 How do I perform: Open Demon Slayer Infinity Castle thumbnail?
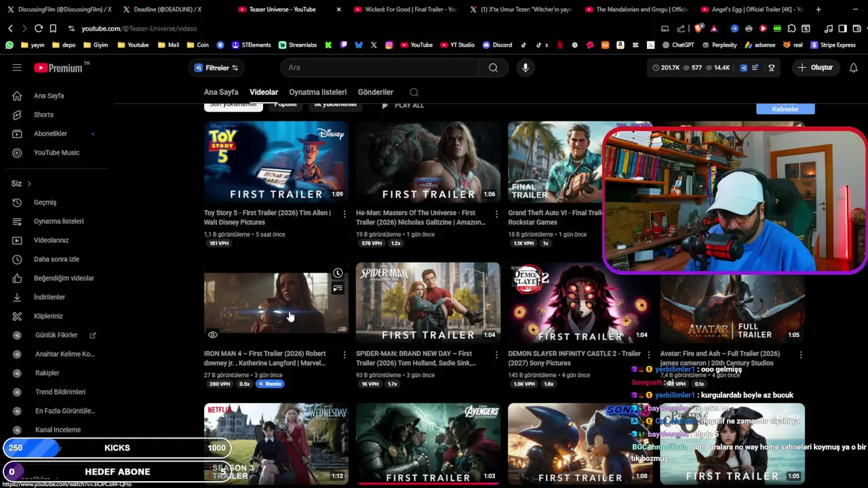coord(580,303)
